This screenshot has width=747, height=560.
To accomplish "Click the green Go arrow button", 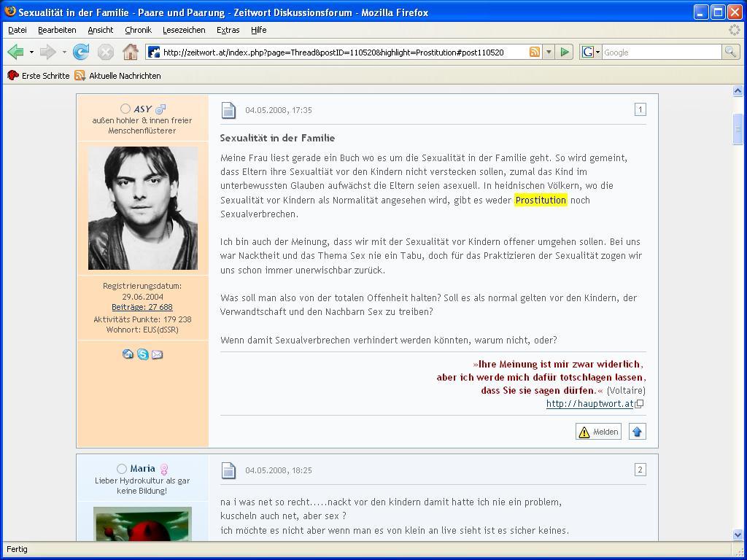I will tap(565, 52).
